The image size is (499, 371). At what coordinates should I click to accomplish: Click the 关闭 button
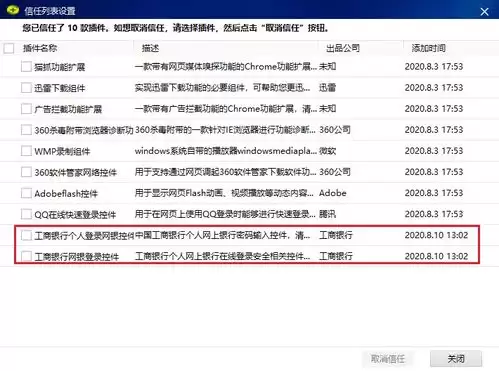pos(456,359)
